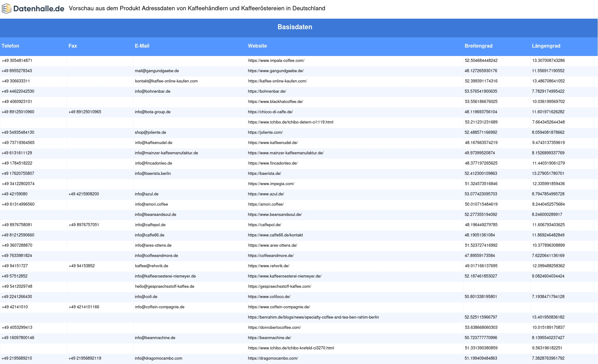Select fax number +49 8976757051

84,225
